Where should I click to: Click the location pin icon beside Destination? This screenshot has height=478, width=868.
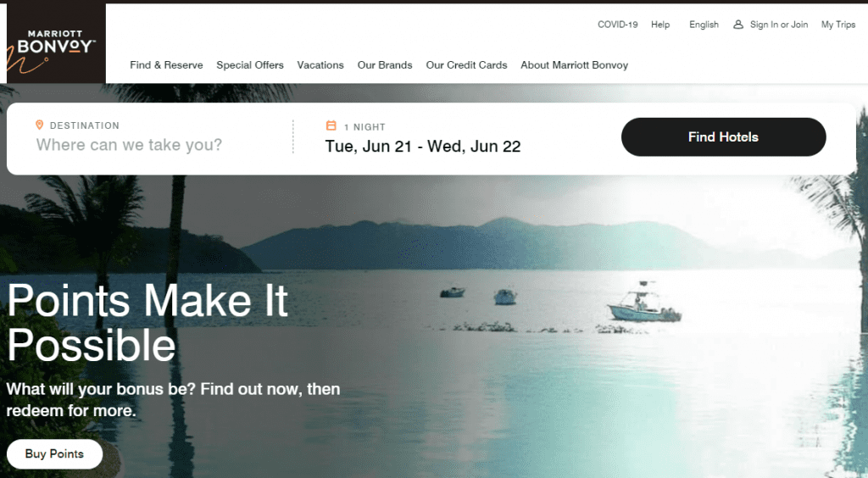point(39,125)
